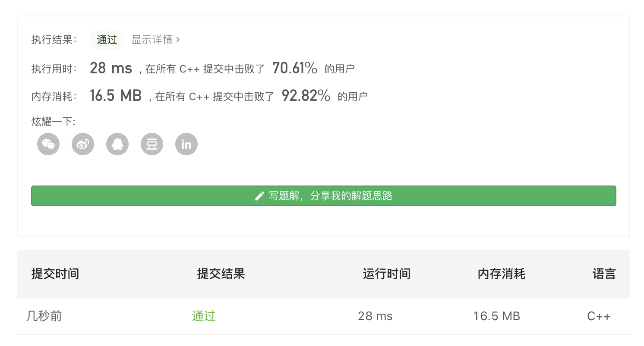Click the pencil icon on green button
Image resolution: width=644 pixels, height=346 pixels.
259,196
